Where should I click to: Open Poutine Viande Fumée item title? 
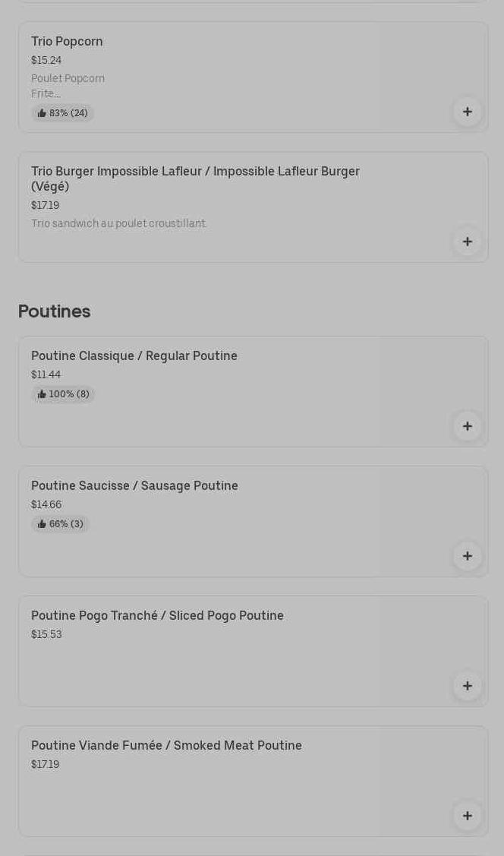click(x=166, y=746)
